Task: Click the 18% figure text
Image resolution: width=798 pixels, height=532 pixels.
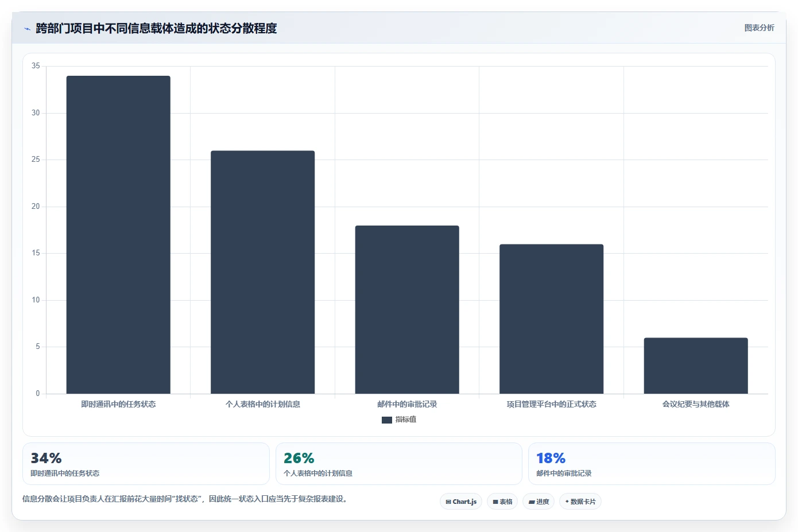Action: click(551, 458)
